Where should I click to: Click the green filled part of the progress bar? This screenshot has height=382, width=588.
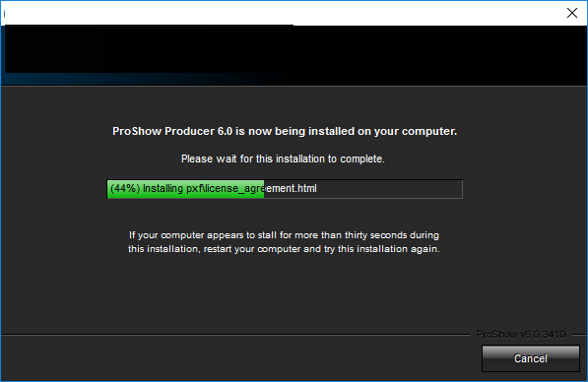(x=185, y=189)
